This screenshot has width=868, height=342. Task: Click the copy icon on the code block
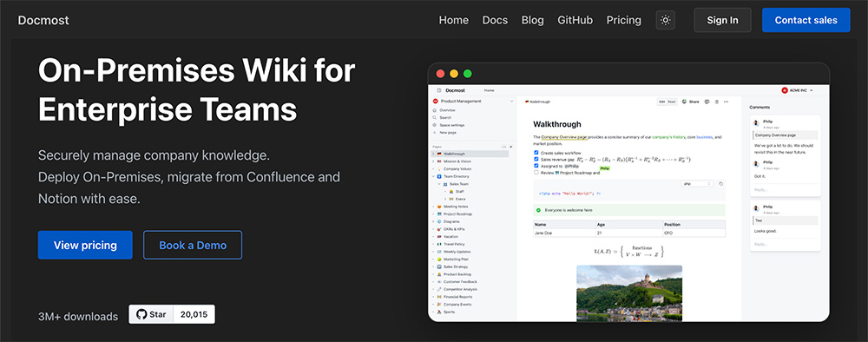click(720, 184)
